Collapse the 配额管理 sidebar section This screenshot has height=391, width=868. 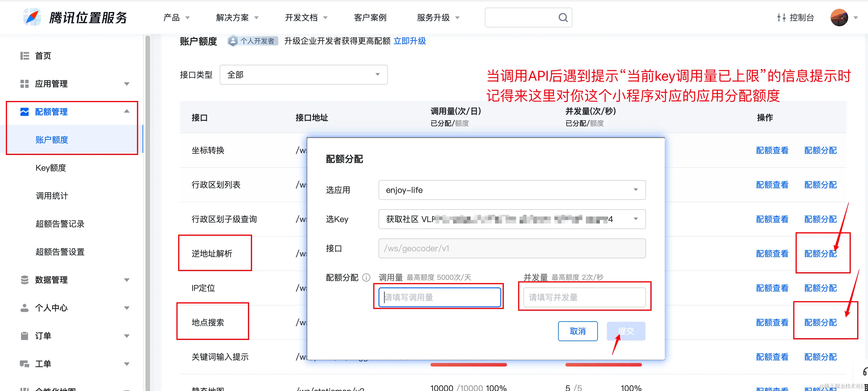pyautogui.click(x=127, y=111)
